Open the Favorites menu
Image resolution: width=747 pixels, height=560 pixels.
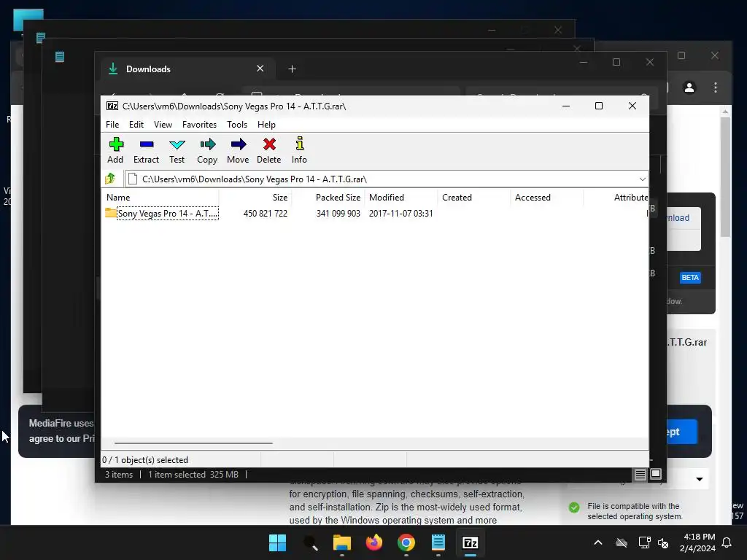pyautogui.click(x=199, y=124)
